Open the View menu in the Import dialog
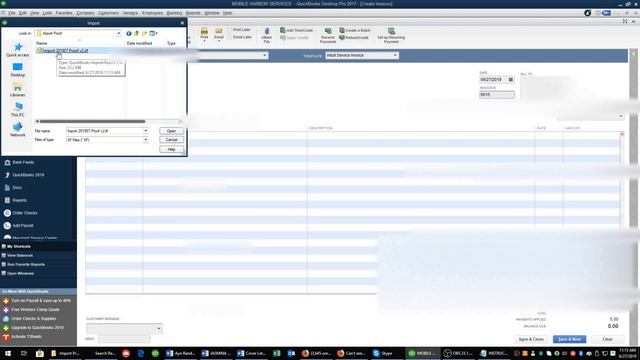 coord(153,33)
